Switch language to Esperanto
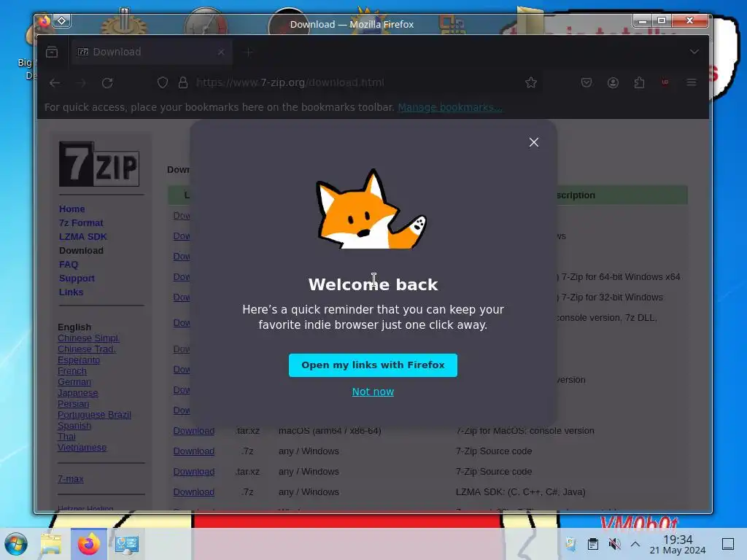The width and height of the screenshot is (747, 560). [79, 360]
